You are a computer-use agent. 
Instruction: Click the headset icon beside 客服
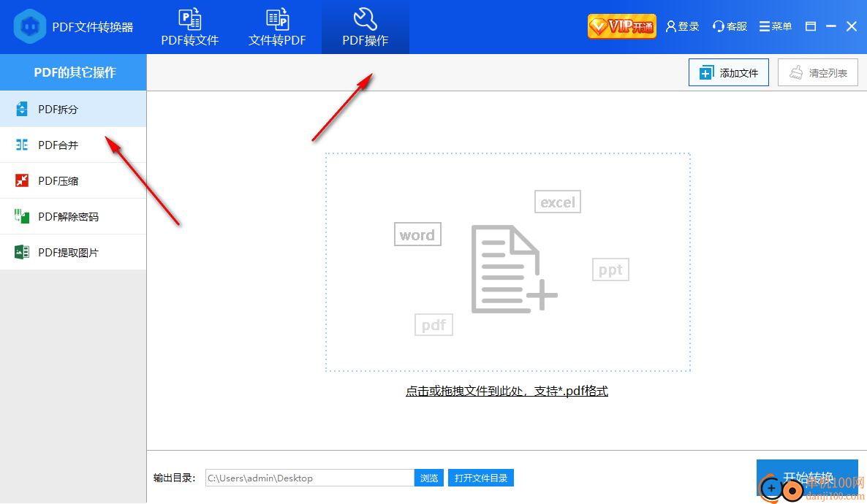click(719, 26)
